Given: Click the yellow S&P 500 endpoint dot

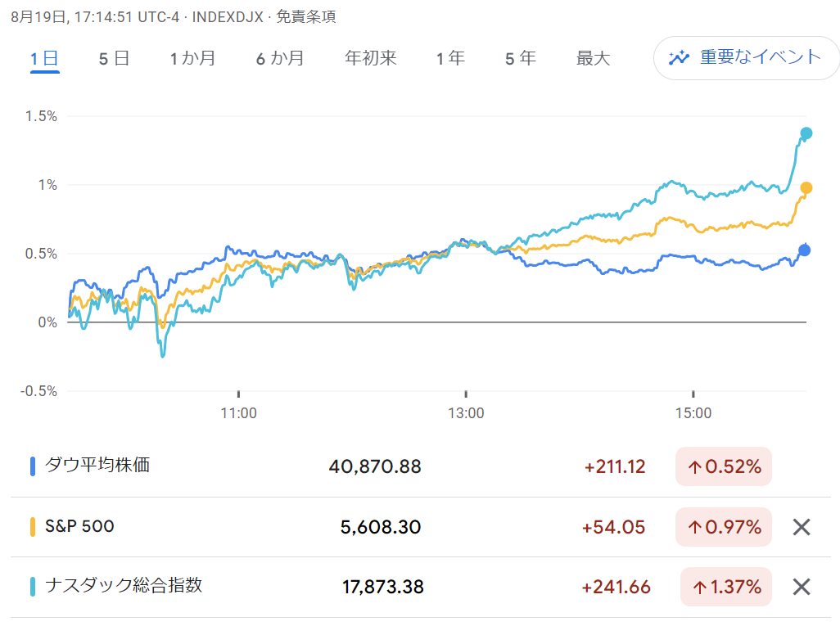Looking at the screenshot, I should pyautogui.click(x=806, y=188).
